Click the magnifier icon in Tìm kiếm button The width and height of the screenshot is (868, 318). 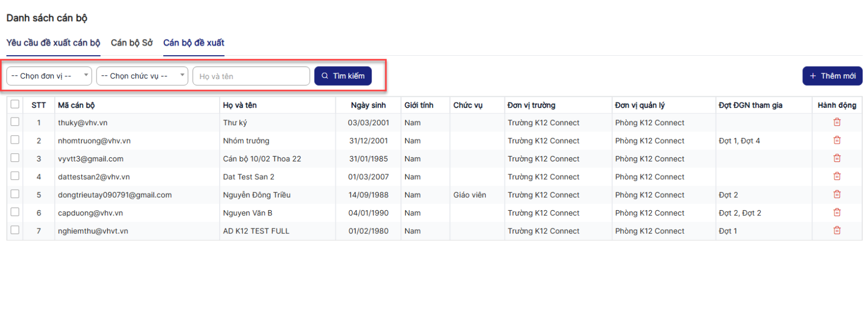coord(325,76)
